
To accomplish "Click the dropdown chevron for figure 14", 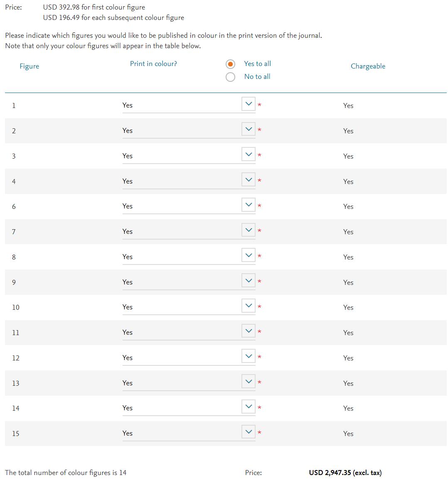I will tap(249, 407).
